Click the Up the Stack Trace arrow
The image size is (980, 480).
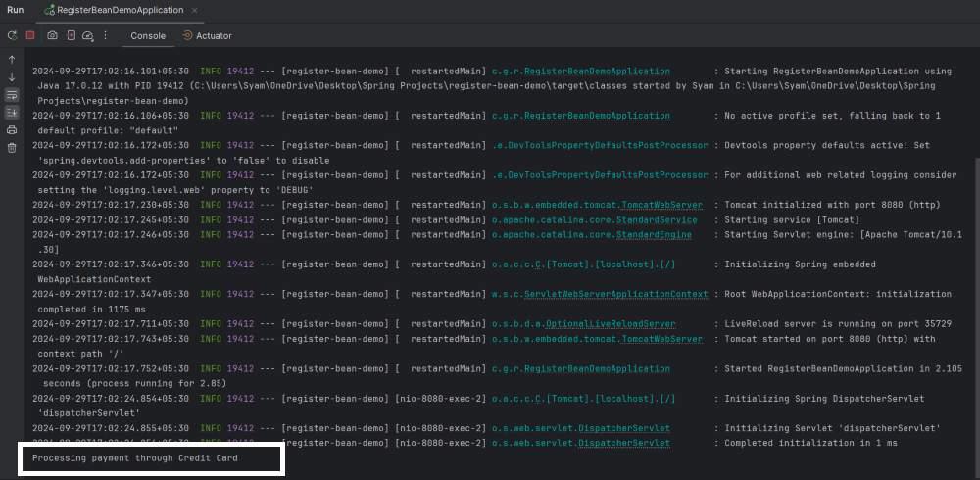tap(12, 60)
